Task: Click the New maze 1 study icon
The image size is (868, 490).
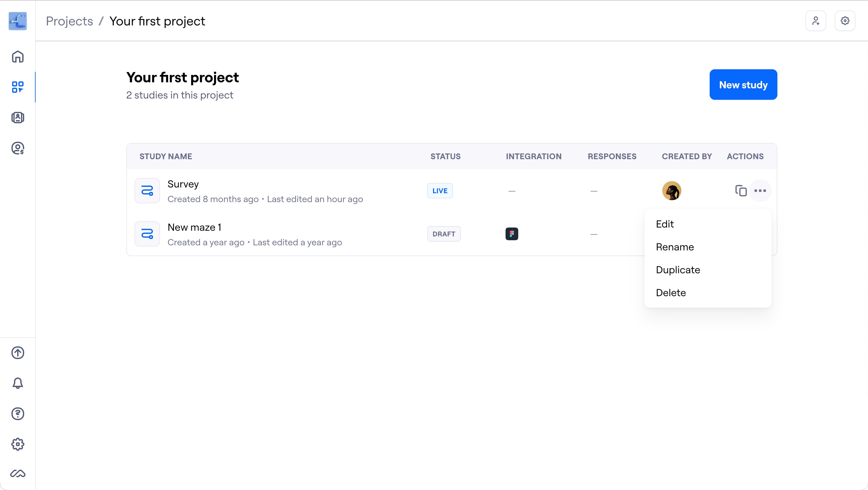Action: (x=147, y=234)
